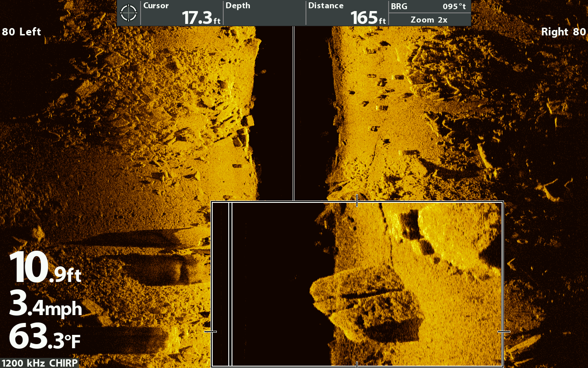This screenshot has width=588, height=368.
Task: Click the empty Depth field in info bar
Action: [x=265, y=13]
